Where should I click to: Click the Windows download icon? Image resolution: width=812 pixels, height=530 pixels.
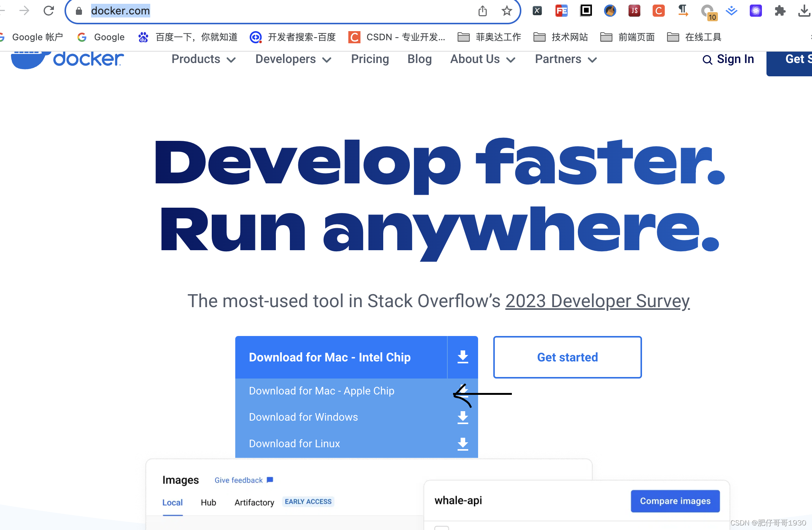pos(463,418)
